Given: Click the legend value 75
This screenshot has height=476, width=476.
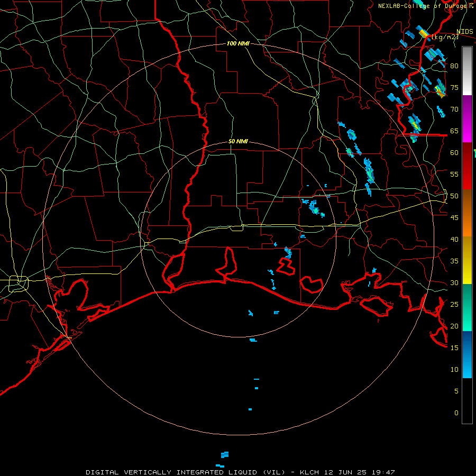Looking at the screenshot, I should pyautogui.click(x=454, y=88).
